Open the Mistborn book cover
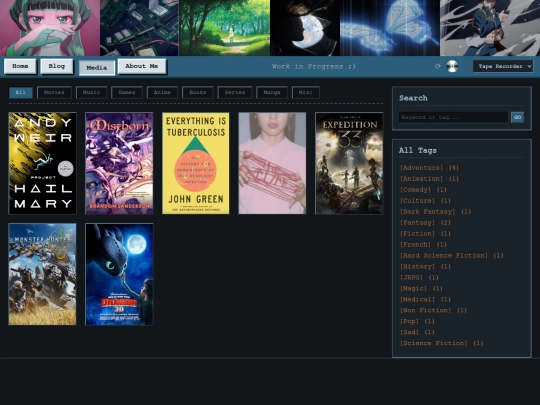This screenshot has width=540, height=405. point(119,163)
